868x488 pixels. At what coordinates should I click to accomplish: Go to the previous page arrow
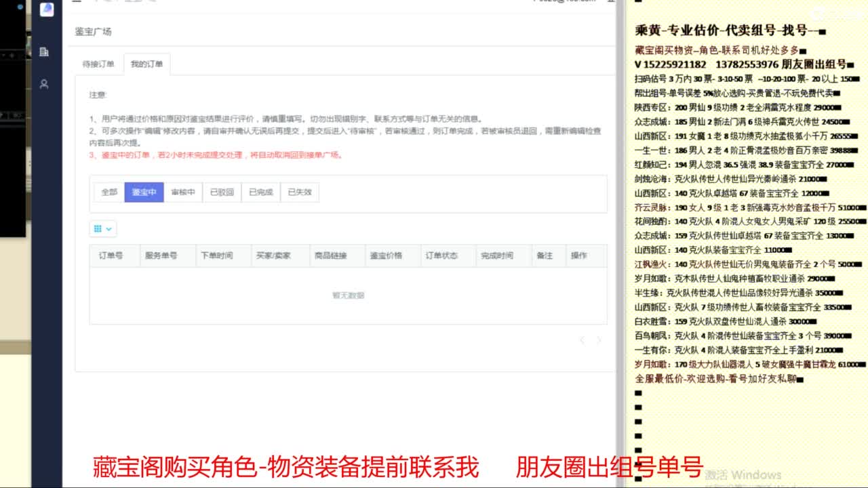click(582, 340)
